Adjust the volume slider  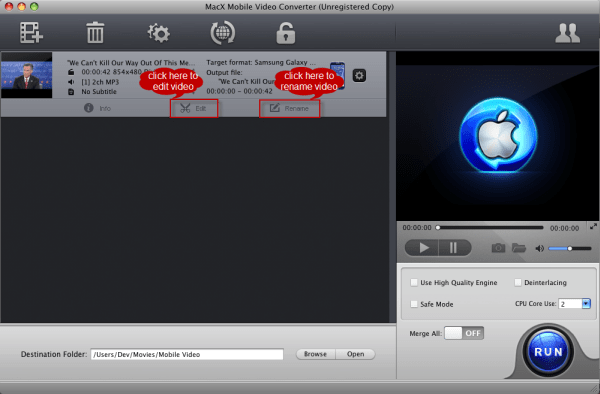coord(570,249)
